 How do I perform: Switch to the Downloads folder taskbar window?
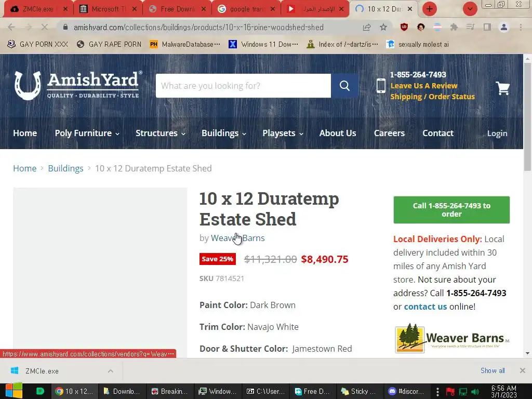122,391
